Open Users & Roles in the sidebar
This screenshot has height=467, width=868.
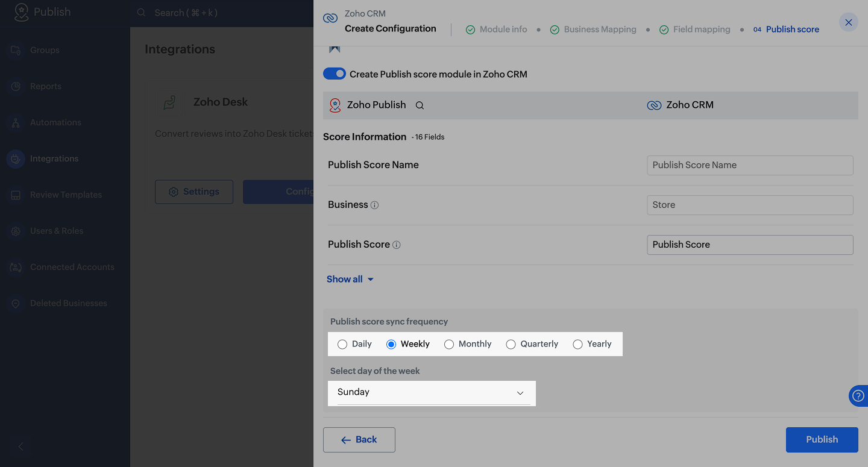[57, 231]
